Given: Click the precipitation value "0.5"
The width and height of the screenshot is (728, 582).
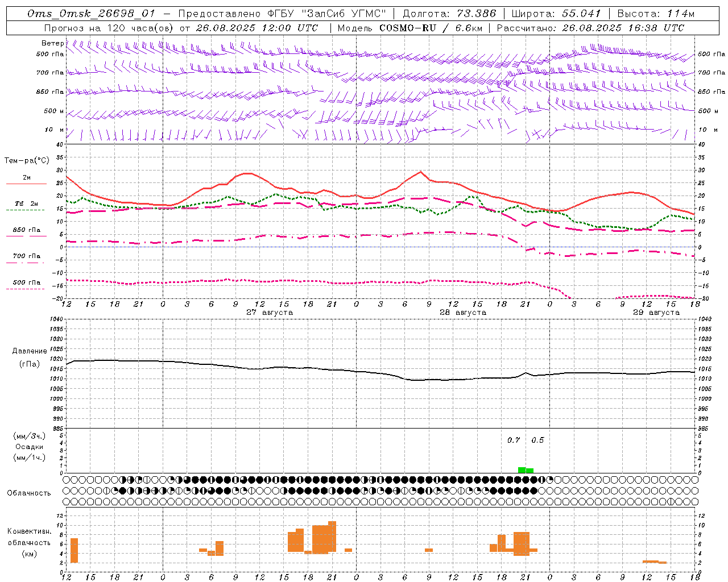Looking at the screenshot, I should (x=537, y=440).
